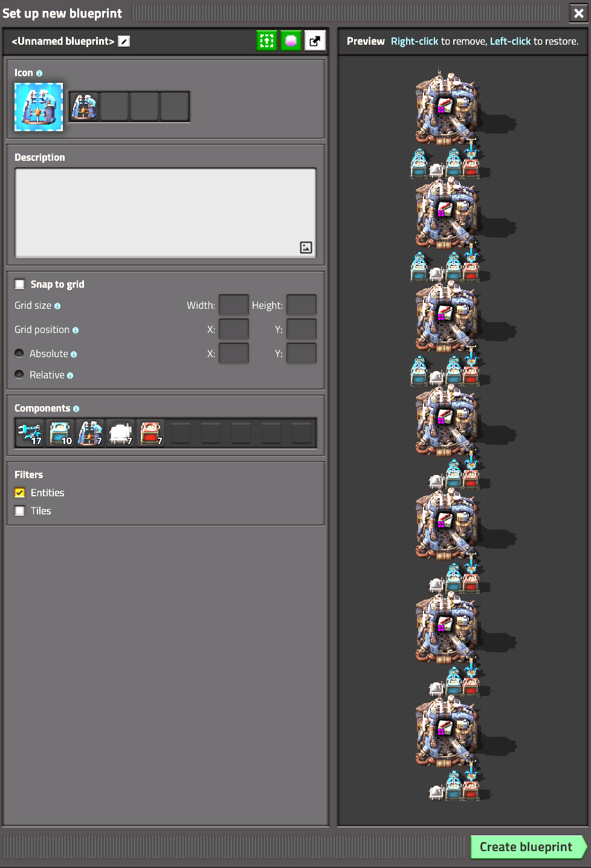Click the pencil icon to rename blueprint

(124, 41)
